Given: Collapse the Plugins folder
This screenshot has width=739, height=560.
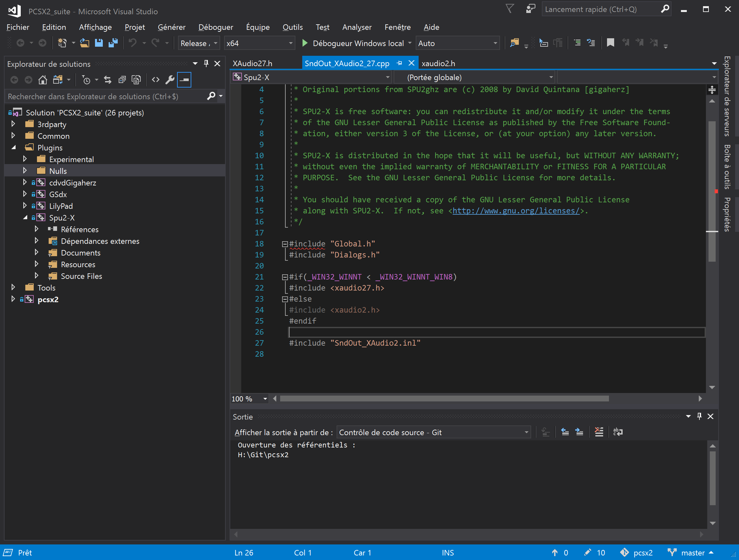Looking at the screenshot, I should click(14, 147).
